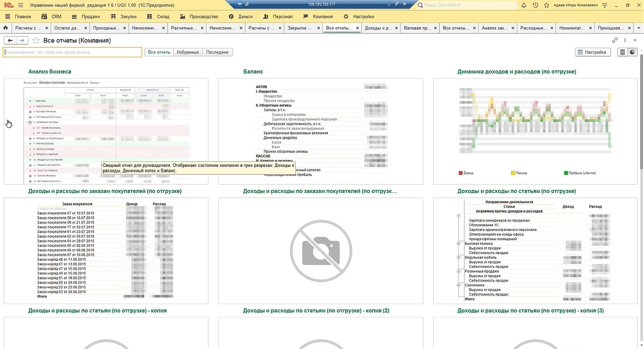This screenshot has height=349, width=644.
Task: Open the three-dot more actions menu
Action: click(x=625, y=40)
